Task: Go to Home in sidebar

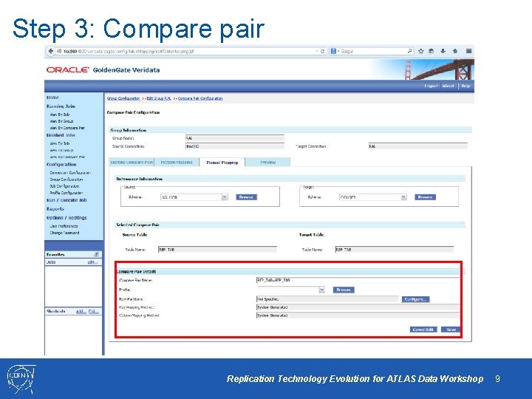Action: pos(52,98)
